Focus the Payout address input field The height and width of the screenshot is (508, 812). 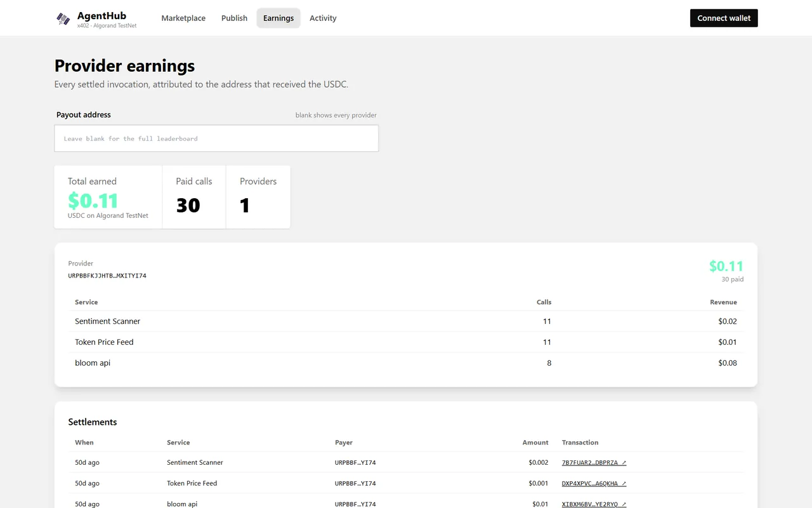(216, 138)
